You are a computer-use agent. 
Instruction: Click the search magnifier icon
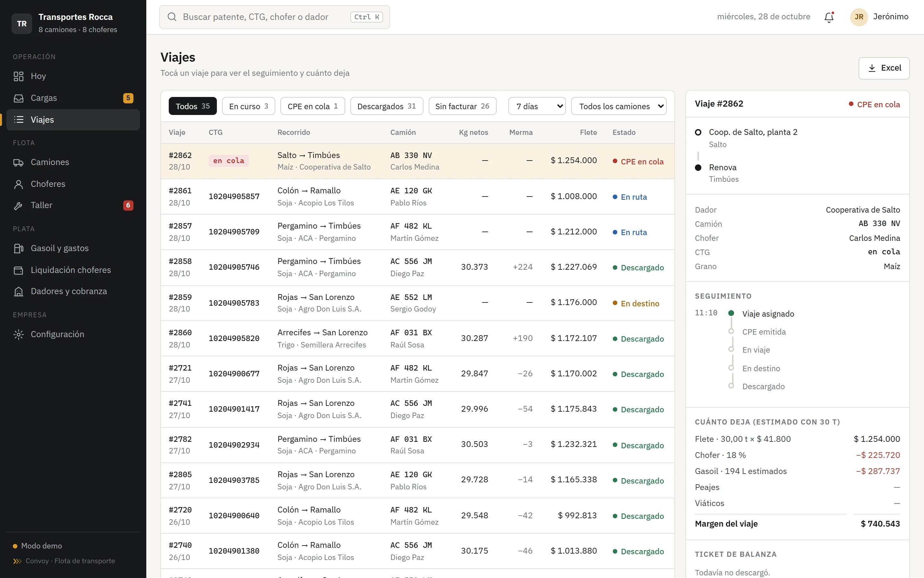[172, 17]
